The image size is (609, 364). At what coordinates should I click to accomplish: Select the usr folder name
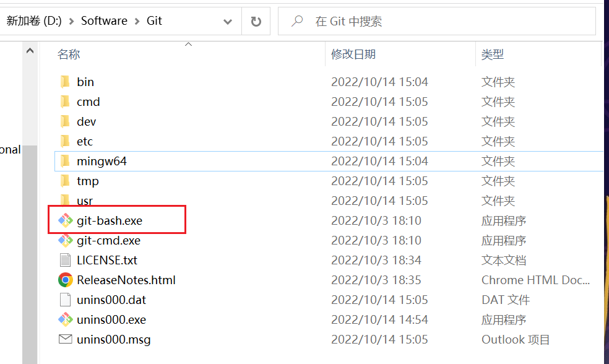(x=85, y=201)
